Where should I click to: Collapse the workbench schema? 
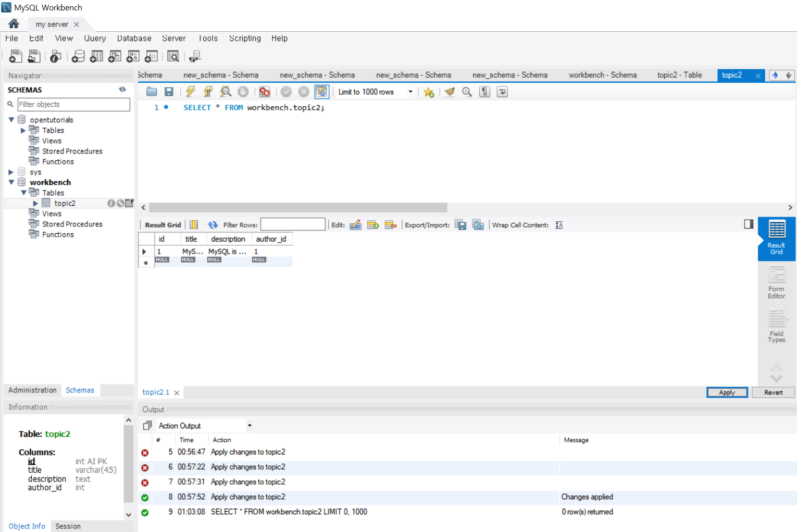(x=11, y=182)
